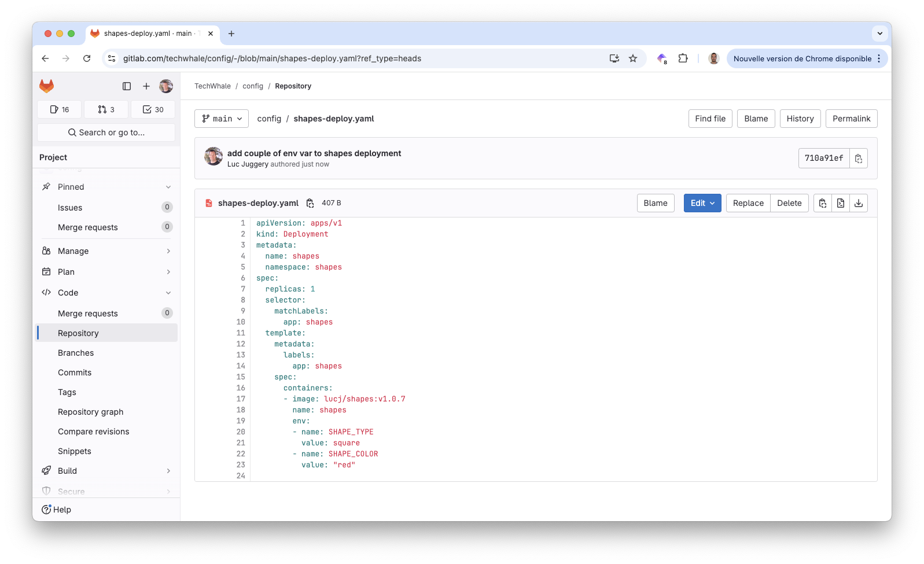
Task: Click the Find file button
Action: [x=710, y=119]
